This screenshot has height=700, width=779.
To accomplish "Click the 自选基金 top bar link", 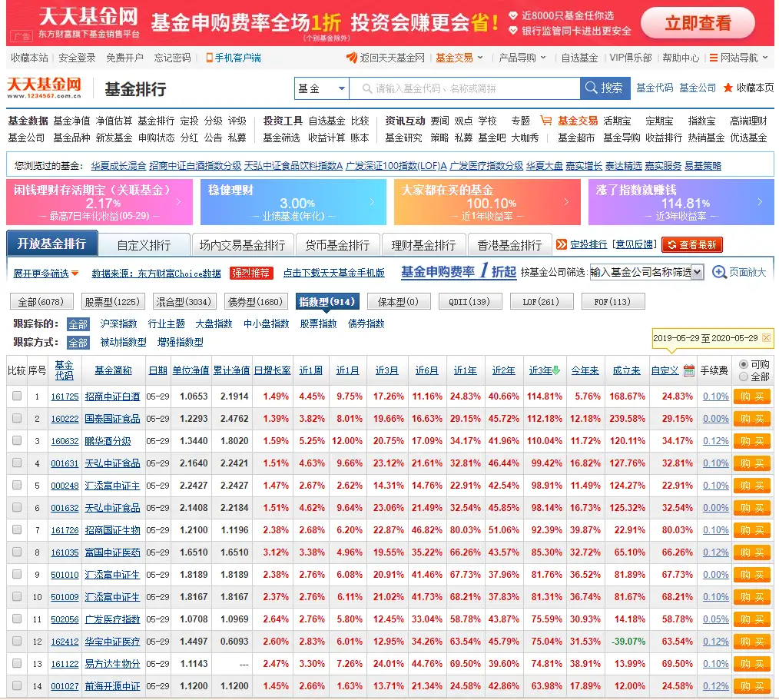I will pyautogui.click(x=579, y=58).
